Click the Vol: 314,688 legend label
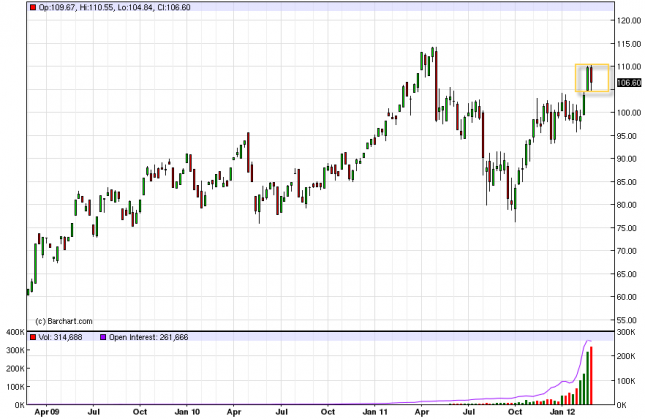Image resolution: width=645 pixels, height=419 pixels. tap(60, 337)
